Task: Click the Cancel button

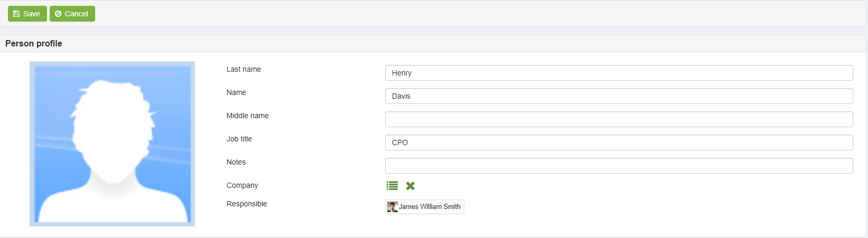Action: tap(72, 14)
